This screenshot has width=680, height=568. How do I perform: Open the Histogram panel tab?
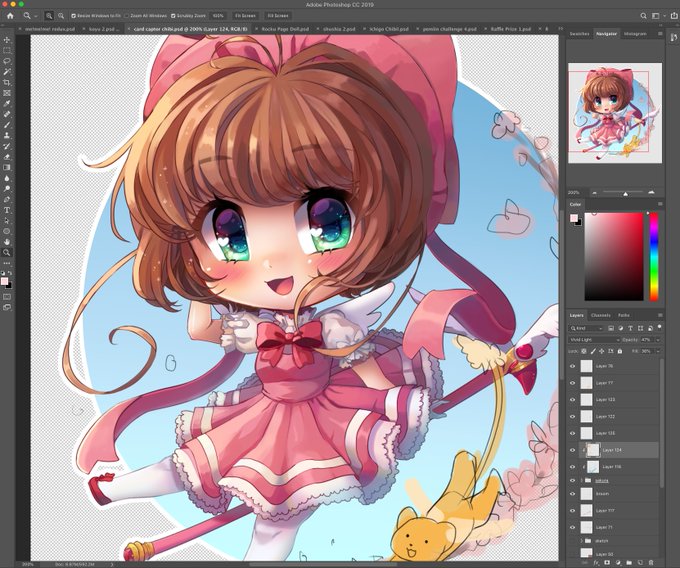tap(635, 34)
